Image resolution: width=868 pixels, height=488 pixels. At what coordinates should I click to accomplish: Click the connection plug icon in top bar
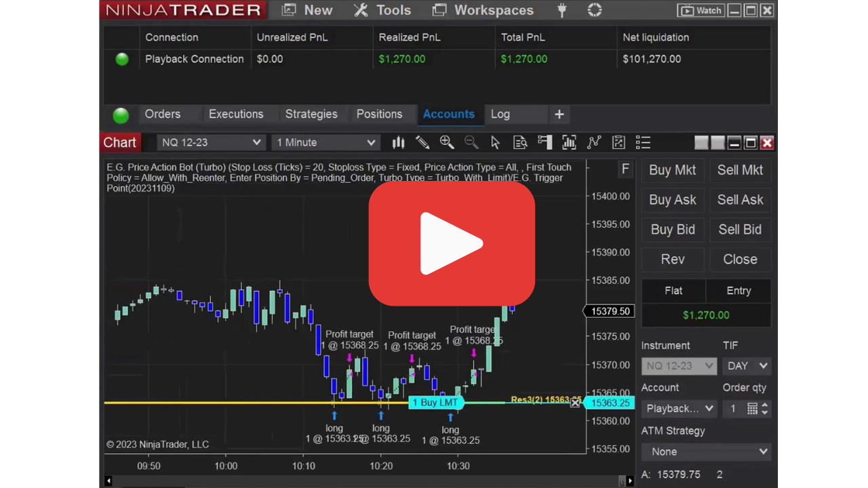(561, 10)
